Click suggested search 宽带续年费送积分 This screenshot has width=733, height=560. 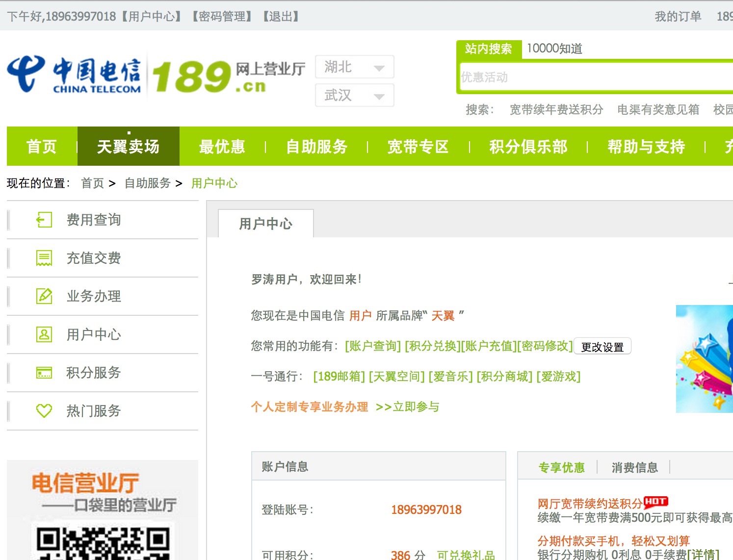point(556,109)
